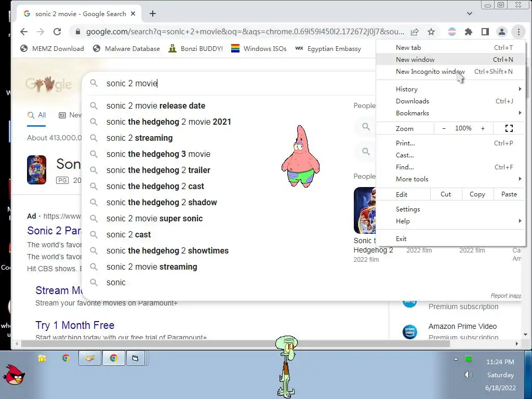Go back using the browser back arrow
Screen dimensions: 532x399
[x=24, y=32]
